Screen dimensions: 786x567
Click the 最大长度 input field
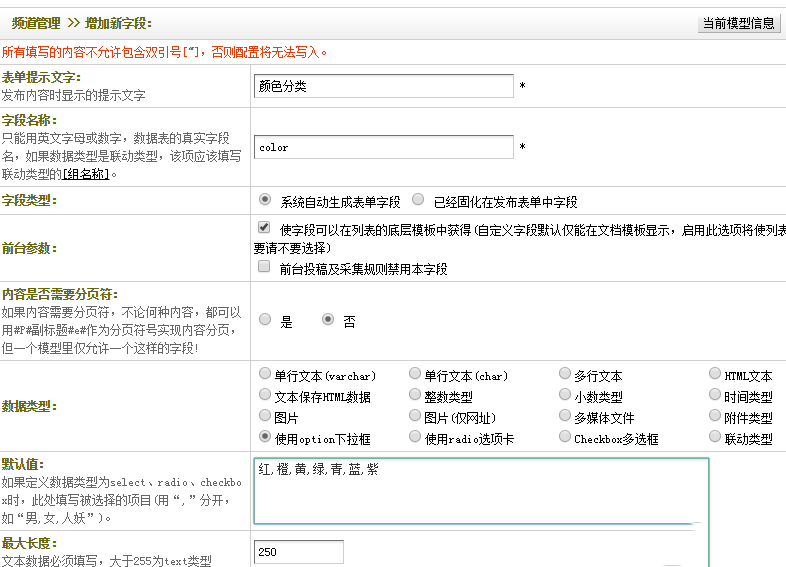pos(298,552)
